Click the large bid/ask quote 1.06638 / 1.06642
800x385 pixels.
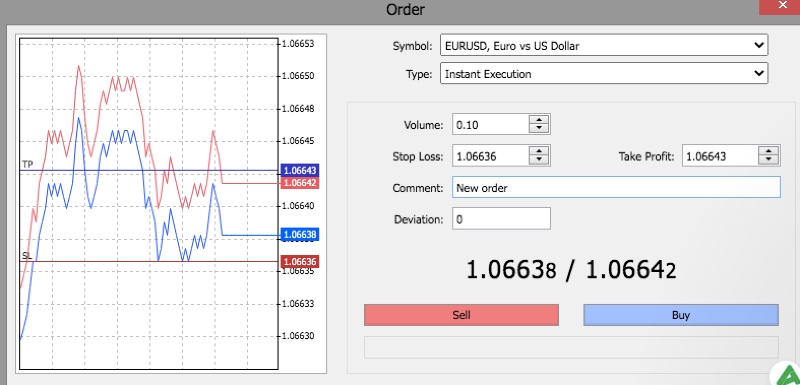(x=571, y=270)
